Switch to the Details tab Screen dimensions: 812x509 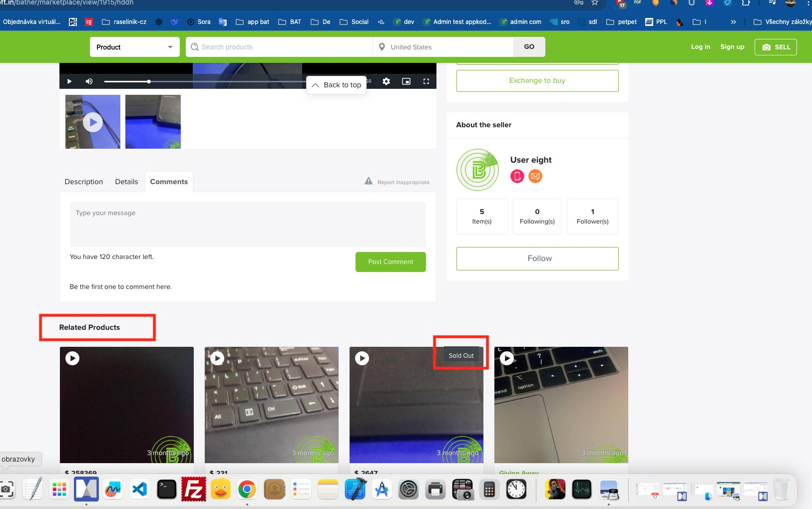(x=126, y=182)
